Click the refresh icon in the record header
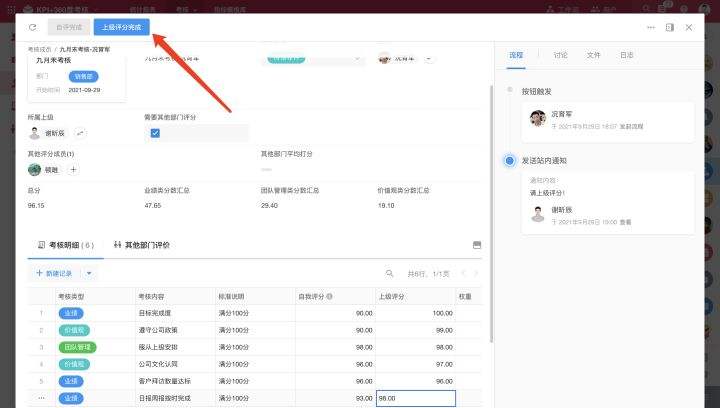 pyautogui.click(x=33, y=27)
